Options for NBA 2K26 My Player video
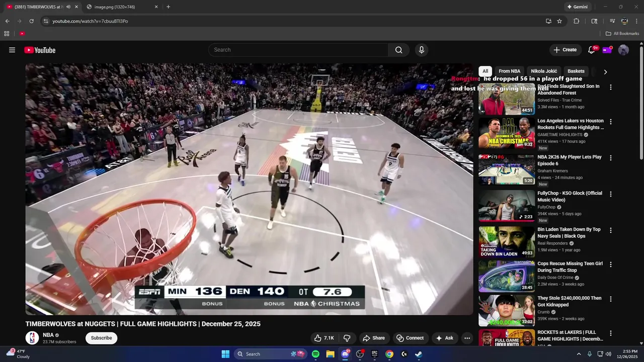Screen dimensions: 644x362 click(x=611, y=158)
